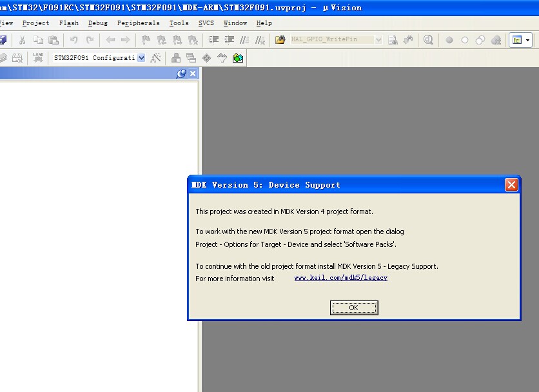Open the colorful Pack Installer icon
Screen dimensions: 539x392
pos(238,58)
